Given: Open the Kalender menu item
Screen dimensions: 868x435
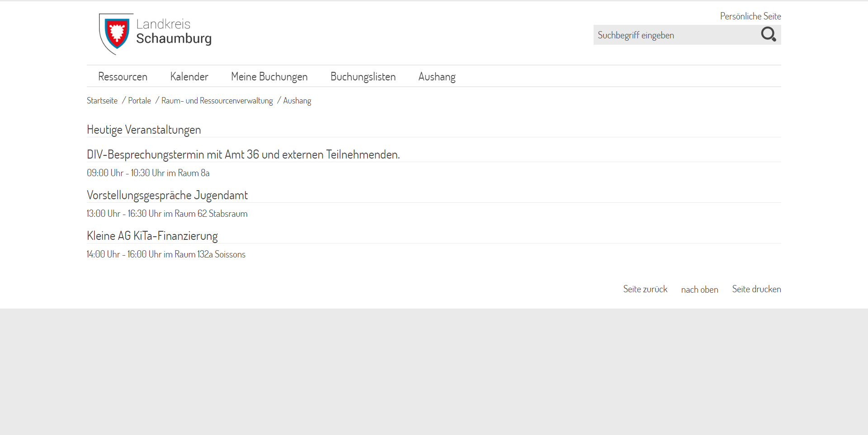Looking at the screenshot, I should click(x=189, y=77).
